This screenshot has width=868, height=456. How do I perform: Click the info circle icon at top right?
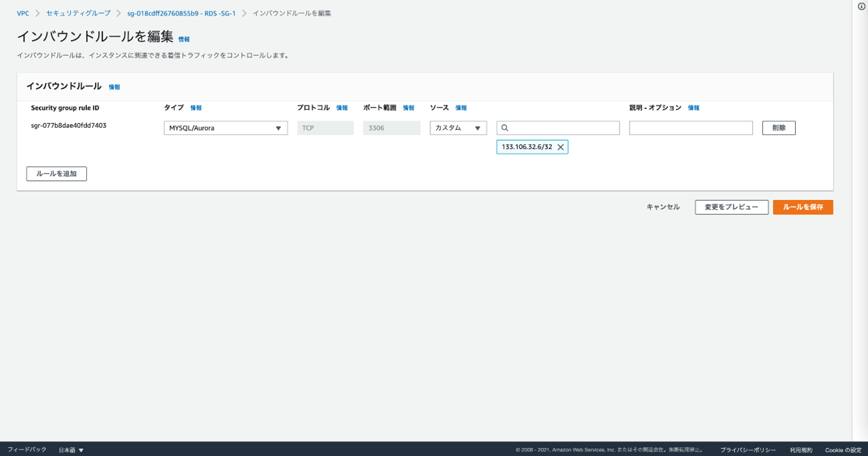click(861, 7)
